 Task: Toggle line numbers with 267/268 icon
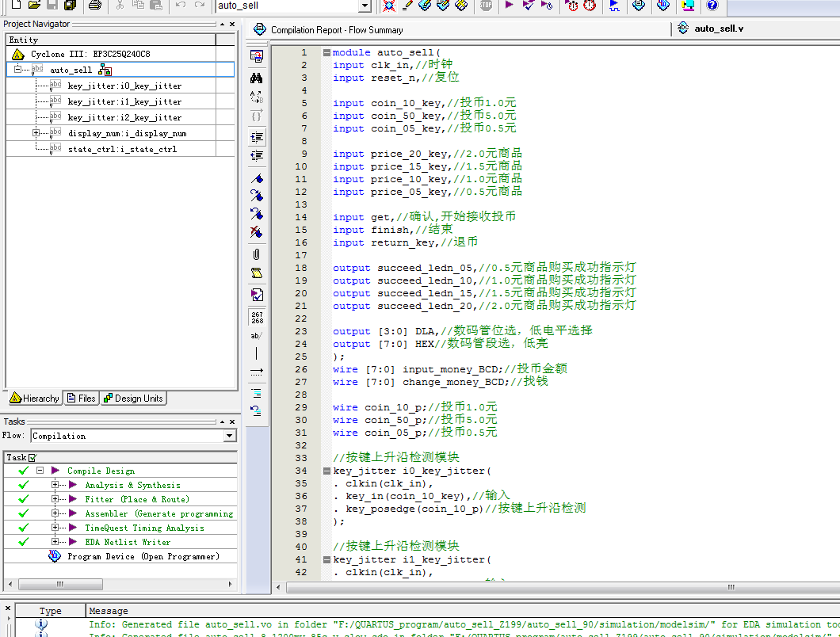point(256,317)
